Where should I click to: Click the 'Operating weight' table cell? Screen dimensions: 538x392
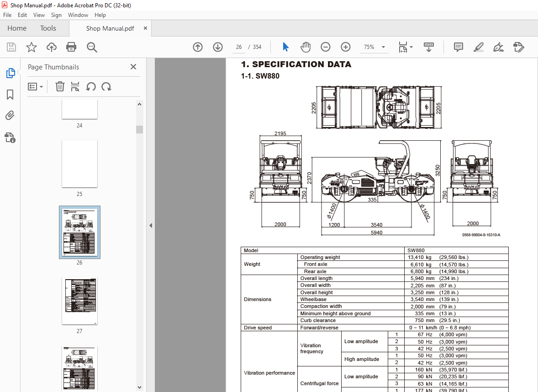pos(351,257)
